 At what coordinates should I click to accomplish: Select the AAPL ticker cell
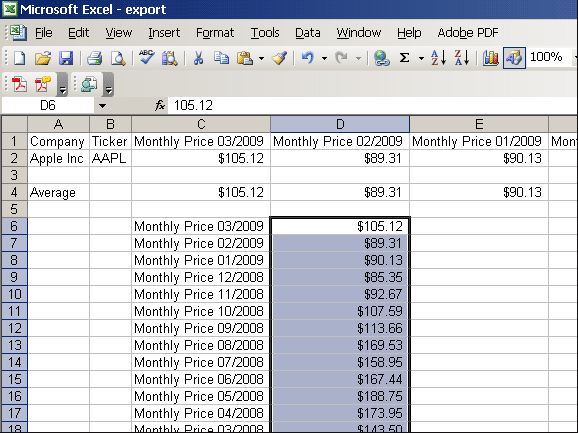pyautogui.click(x=110, y=158)
